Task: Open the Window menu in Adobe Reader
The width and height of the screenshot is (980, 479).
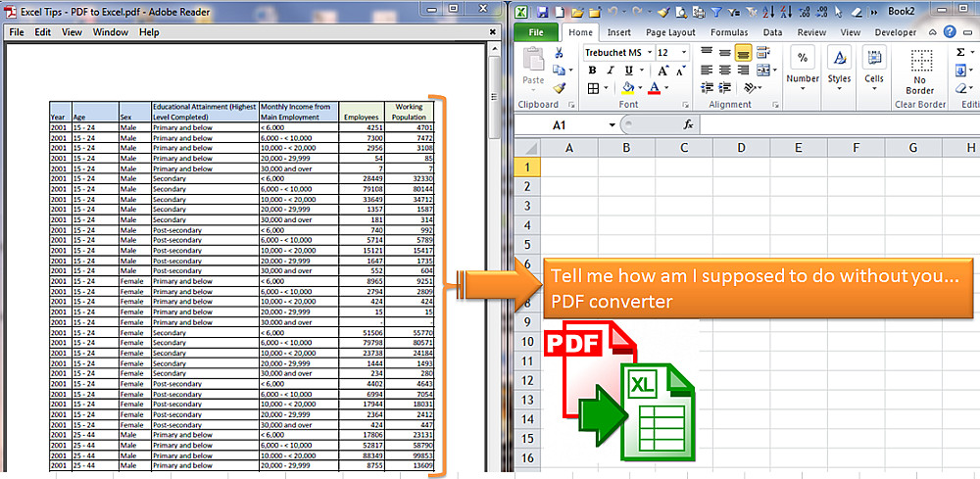Action: click(x=110, y=32)
